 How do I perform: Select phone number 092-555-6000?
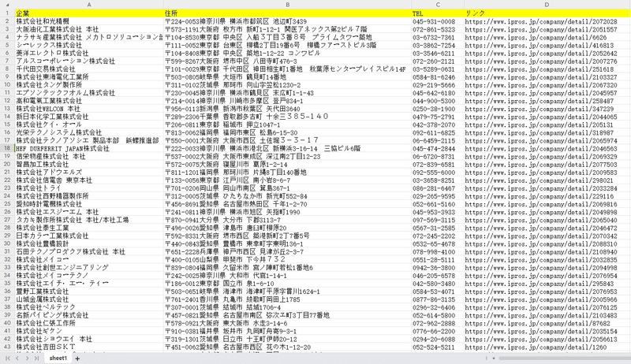(x=438, y=172)
